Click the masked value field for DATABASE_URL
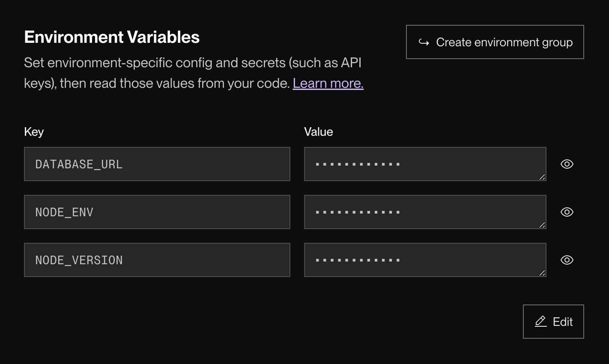609x364 pixels. (x=425, y=164)
